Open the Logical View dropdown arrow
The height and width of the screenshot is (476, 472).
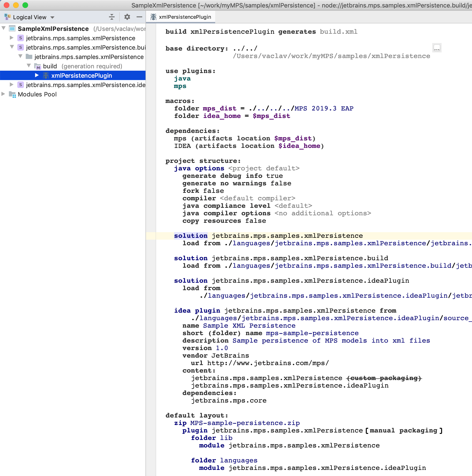tap(52, 17)
